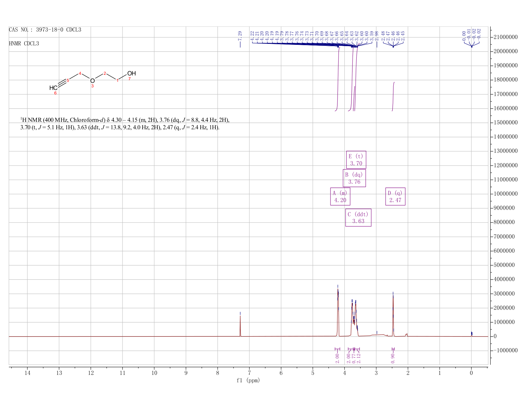Click the 'A (m) 4.20' multiplet label box
Image resolution: width=532 pixels, height=411 pixels.
click(340, 196)
